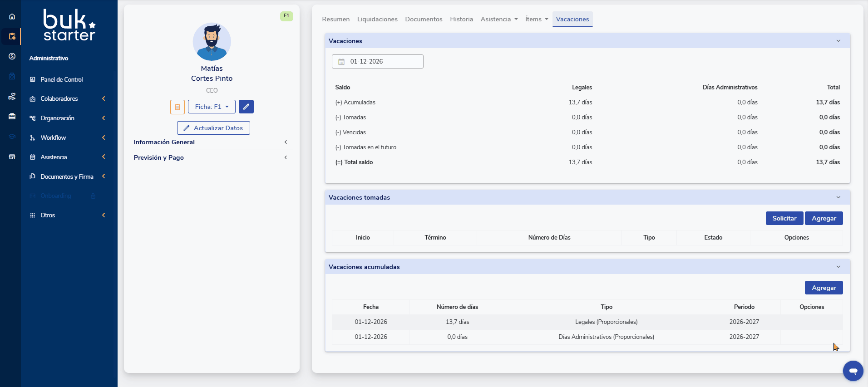The height and width of the screenshot is (387, 868).
Task: Click Agregar in Vacaciones acumuladas
Action: (x=824, y=288)
